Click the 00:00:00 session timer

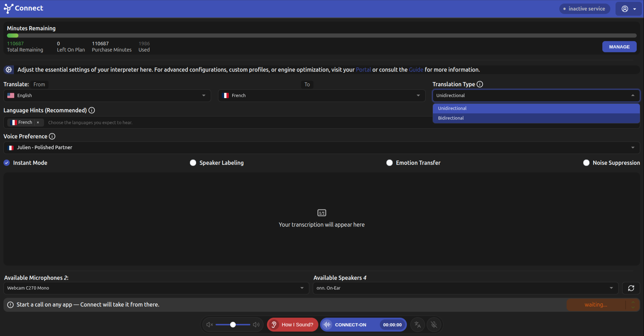point(392,325)
